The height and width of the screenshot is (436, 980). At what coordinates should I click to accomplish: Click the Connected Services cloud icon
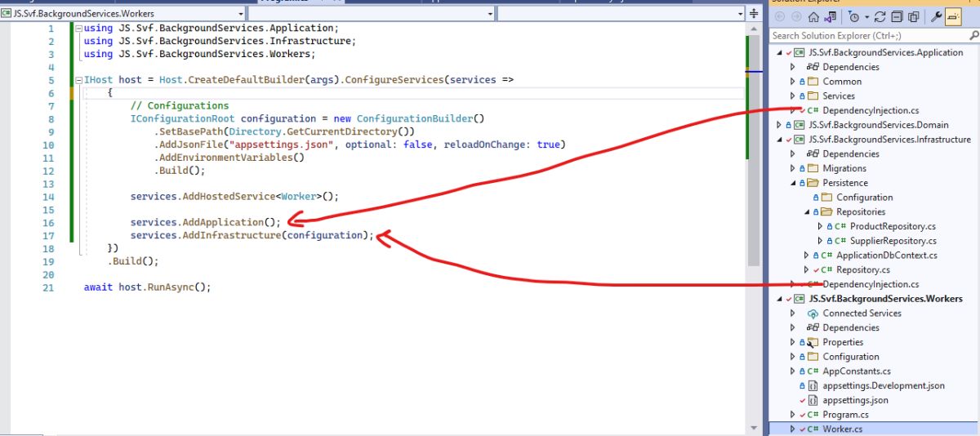coord(813,314)
